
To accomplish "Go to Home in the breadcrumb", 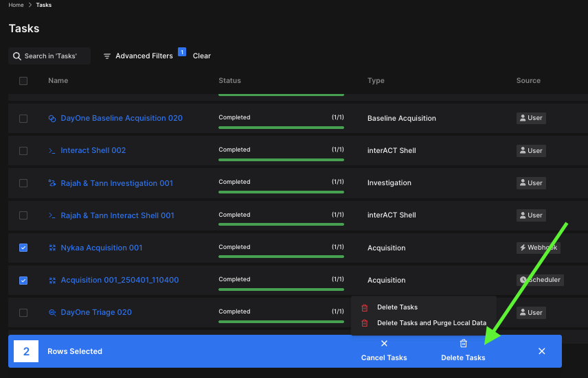I will [16, 5].
